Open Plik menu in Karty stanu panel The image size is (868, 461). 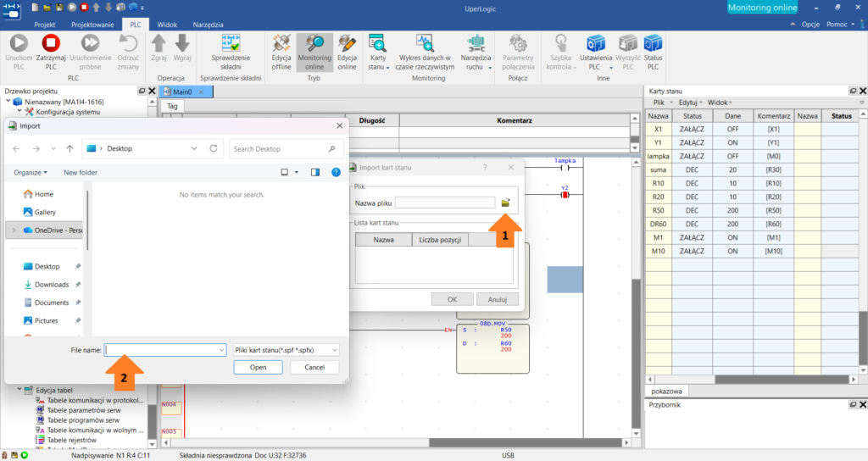[x=662, y=103]
